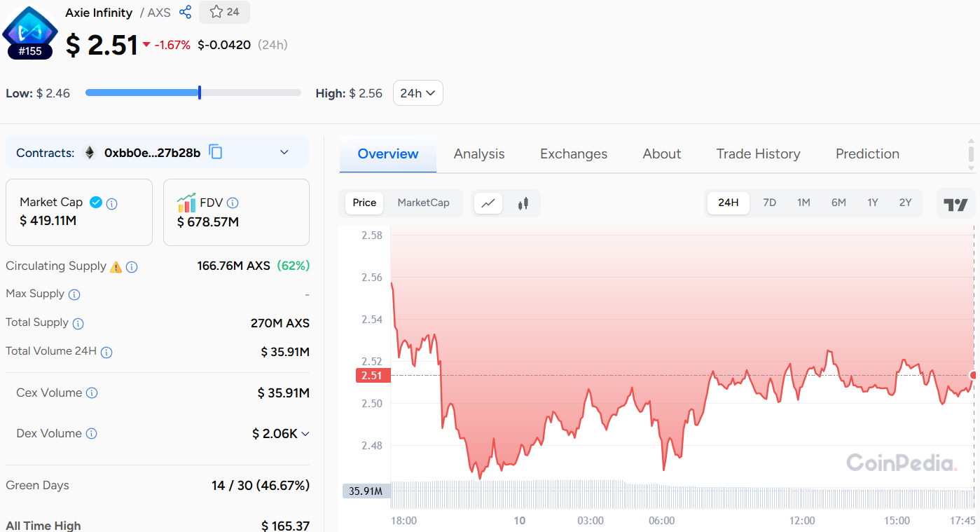Click Dex Volume info icon

(91, 434)
